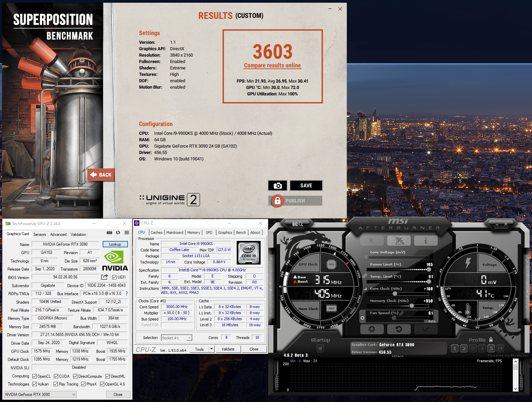This screenshot has width=532, height=402.
Task: Open the Validation tab in GPU-Z
Action: click(78, 235)
